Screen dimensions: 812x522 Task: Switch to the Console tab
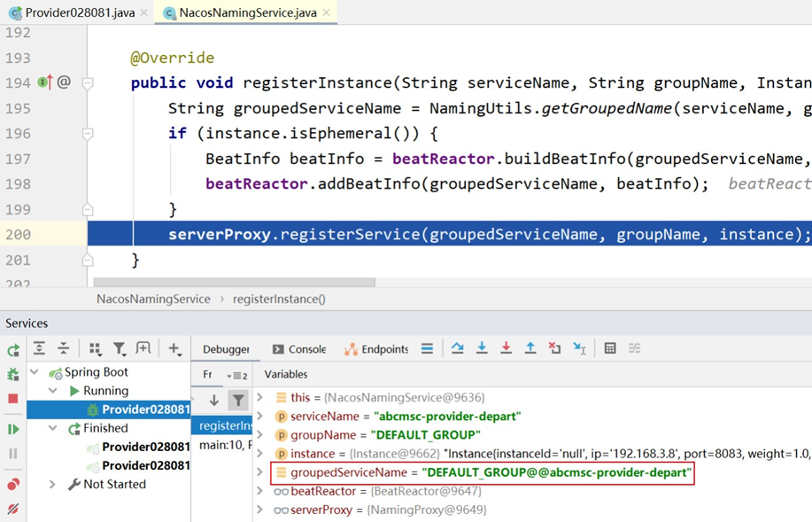pyautogui.click(x=299, y=349)
